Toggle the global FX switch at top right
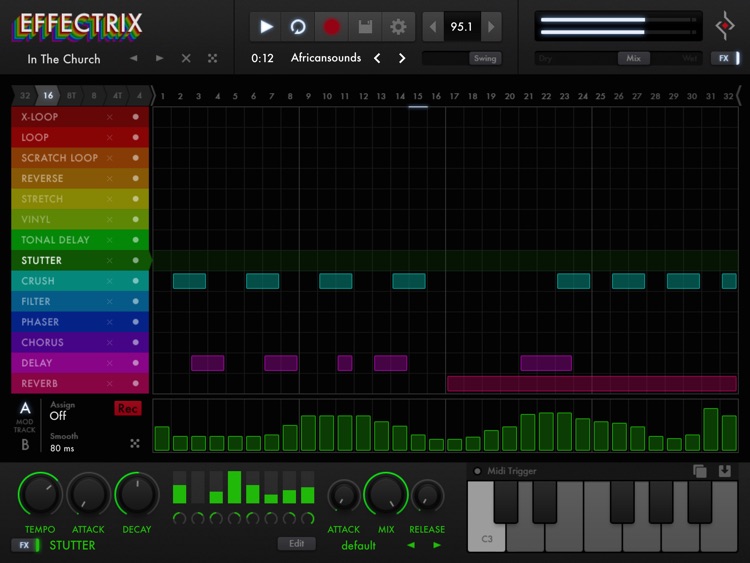This screenshot has height=563, width=750. click(x=726, y=58)
